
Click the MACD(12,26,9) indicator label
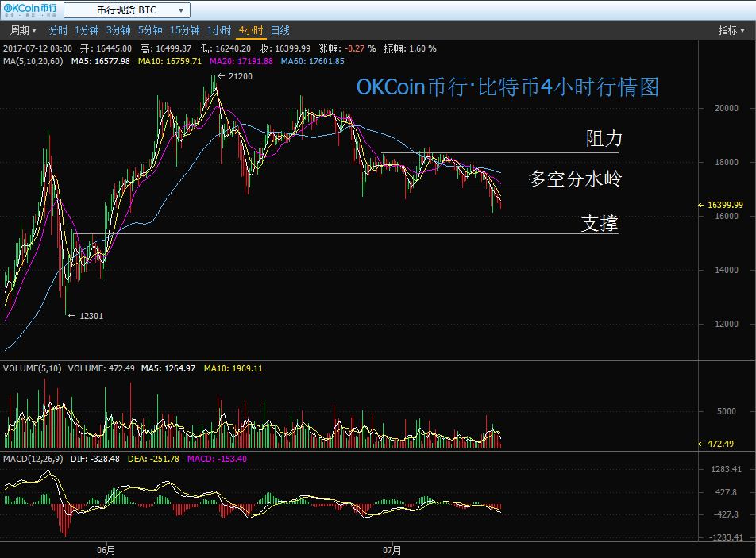click(x=33, y=460)
